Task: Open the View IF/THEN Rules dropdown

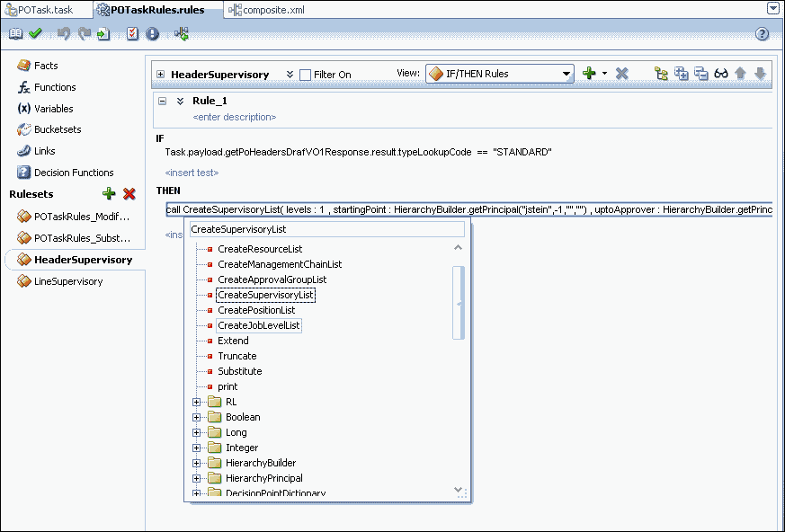Action: [x=566, y=74]
